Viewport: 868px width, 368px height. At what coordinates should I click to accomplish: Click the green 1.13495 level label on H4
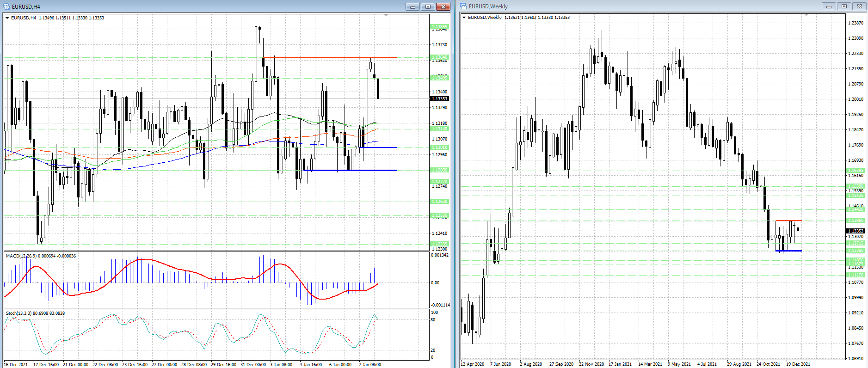pyautogui.click(x=439, y=78)
